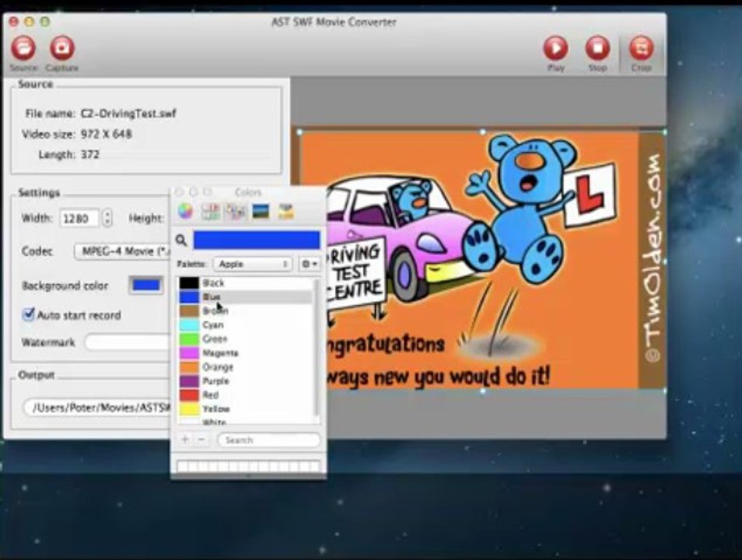Click the driving test cartoon preview
Image resolution: width=742 pixels, height=560 pixels.
point(483,261)
